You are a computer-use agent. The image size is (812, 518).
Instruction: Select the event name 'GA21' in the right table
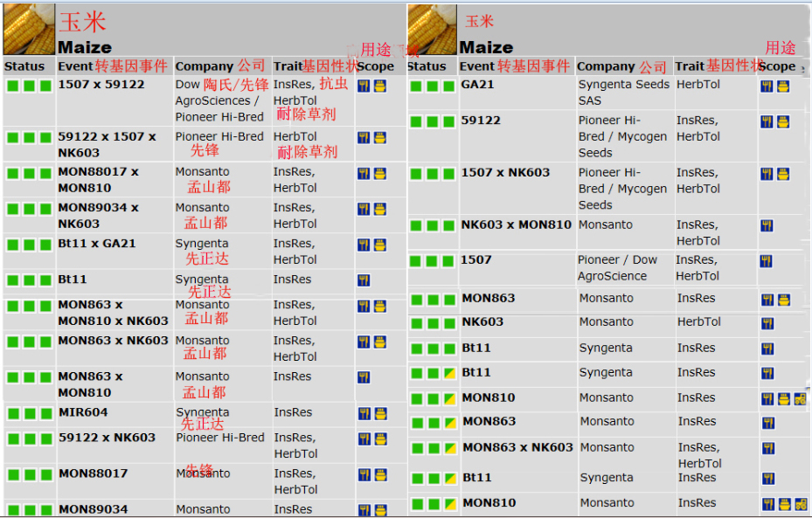coord(477,85)
